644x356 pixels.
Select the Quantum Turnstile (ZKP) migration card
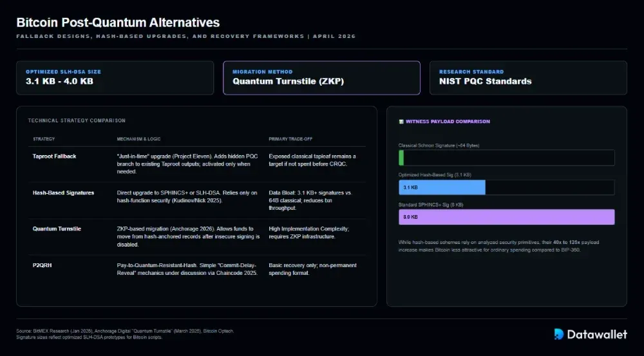pos(321,78)
